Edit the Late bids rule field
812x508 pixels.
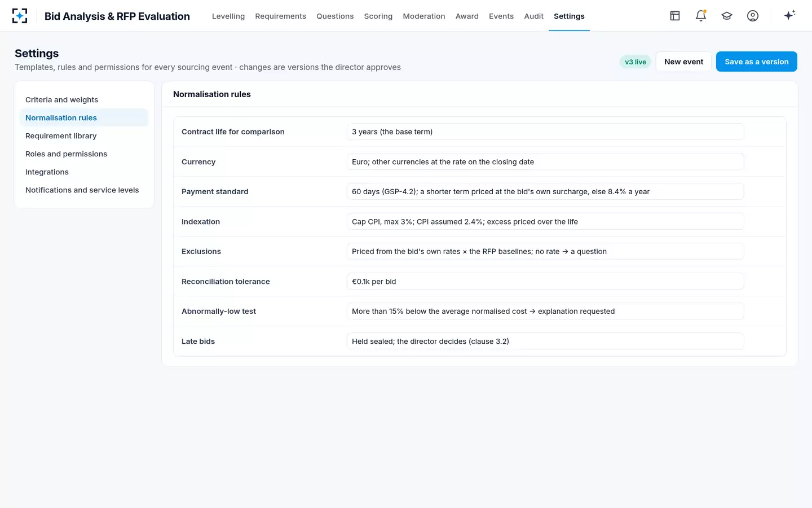coord(545,341)
